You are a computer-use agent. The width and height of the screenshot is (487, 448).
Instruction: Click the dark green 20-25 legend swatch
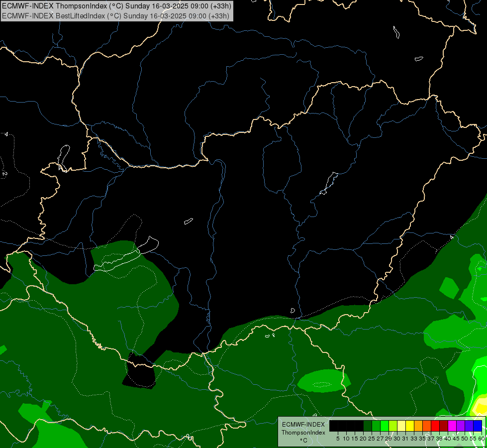pos(368,426)
